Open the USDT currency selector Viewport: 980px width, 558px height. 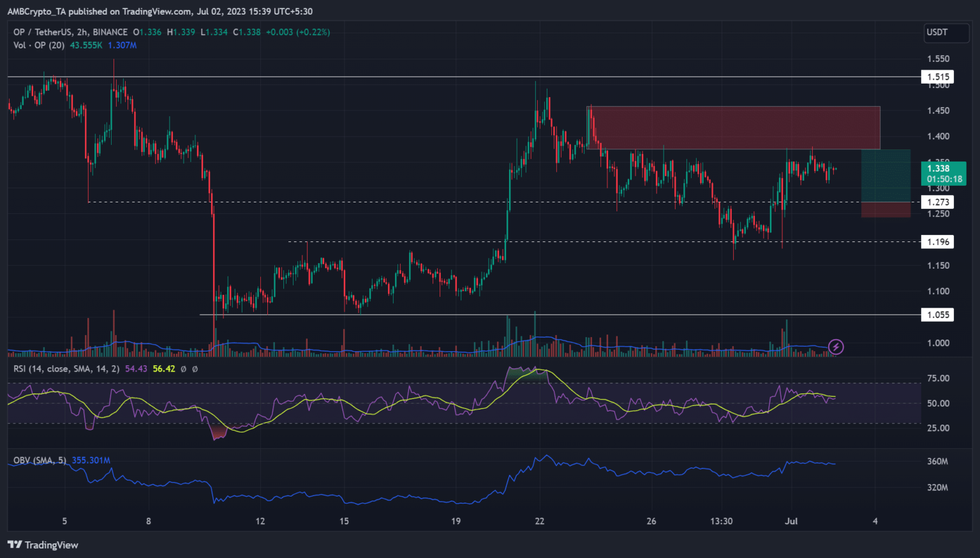[x=946, y=33]
